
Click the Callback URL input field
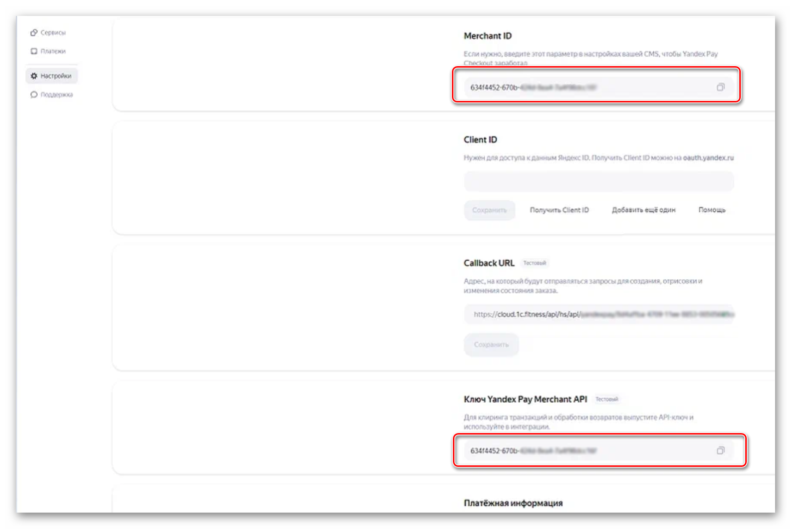599,314
